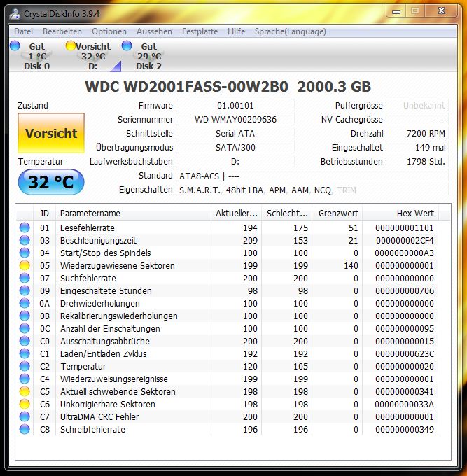Click the Grenzwert value 140
Image resolution: width=467 pixels, height=476 pixels.
[351, 265]
